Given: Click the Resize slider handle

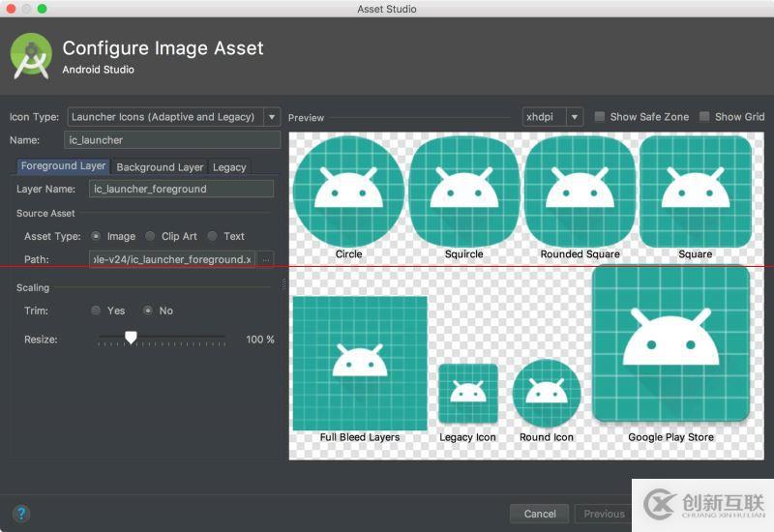Looking at the screenshot, I should pos(131,339).
